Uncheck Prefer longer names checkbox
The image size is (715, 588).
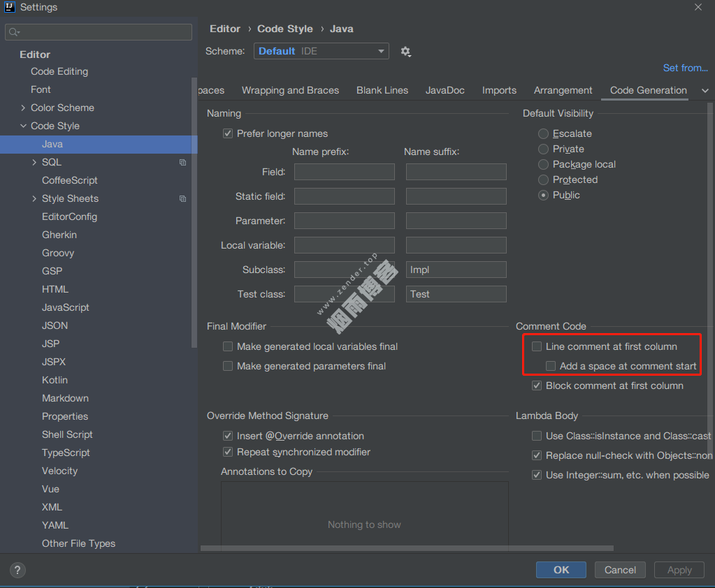(x=228, y=133)
